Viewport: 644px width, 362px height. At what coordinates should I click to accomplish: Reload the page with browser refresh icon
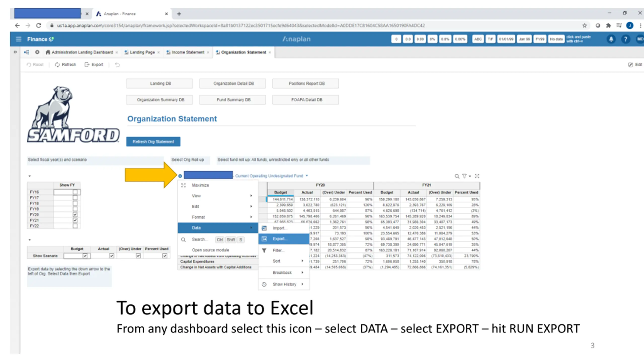coord(38,25)
